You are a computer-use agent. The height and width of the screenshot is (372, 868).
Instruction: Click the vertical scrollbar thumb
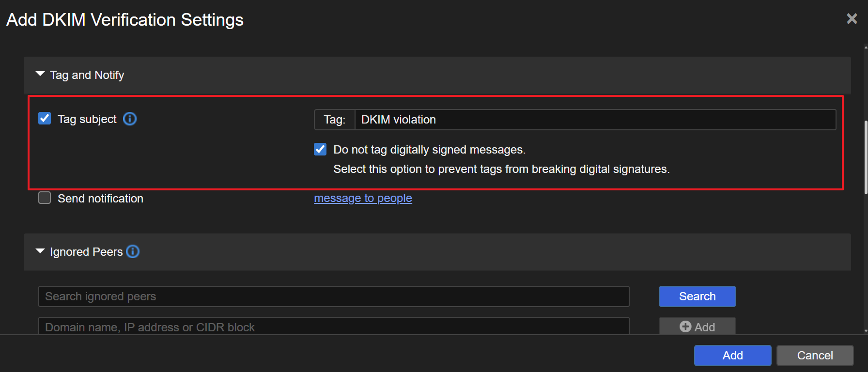865,157
